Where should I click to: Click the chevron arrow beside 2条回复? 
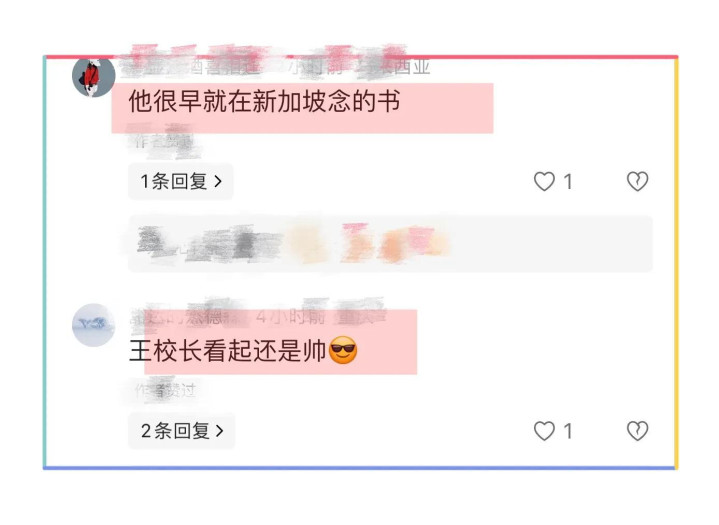click(x=220, y=431)
